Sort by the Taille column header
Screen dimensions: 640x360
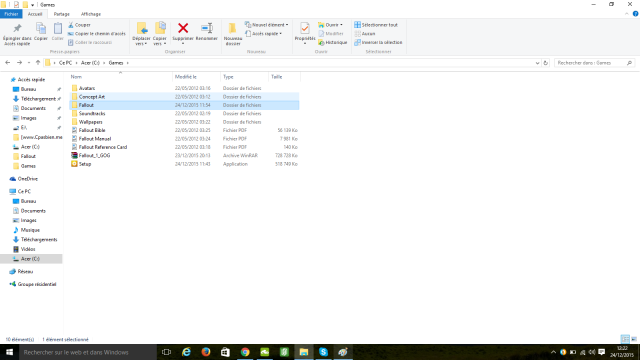click(x=277, y=77)
